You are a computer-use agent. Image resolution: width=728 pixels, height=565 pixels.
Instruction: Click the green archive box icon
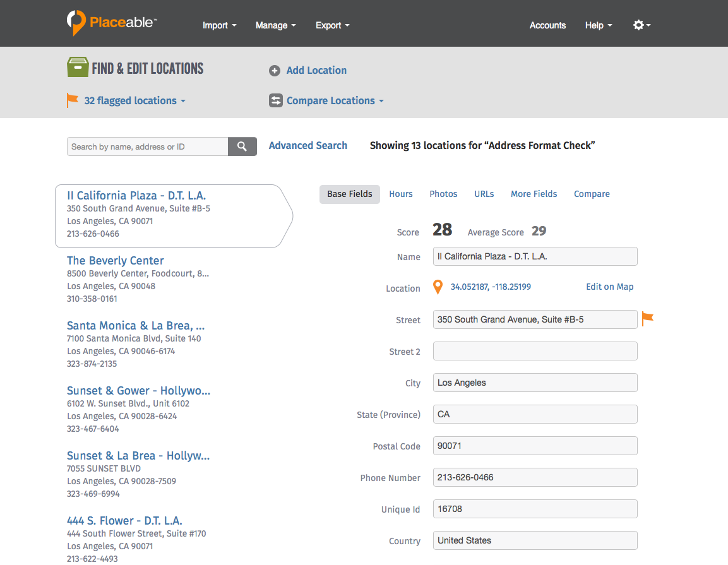[x=78, y=68]
